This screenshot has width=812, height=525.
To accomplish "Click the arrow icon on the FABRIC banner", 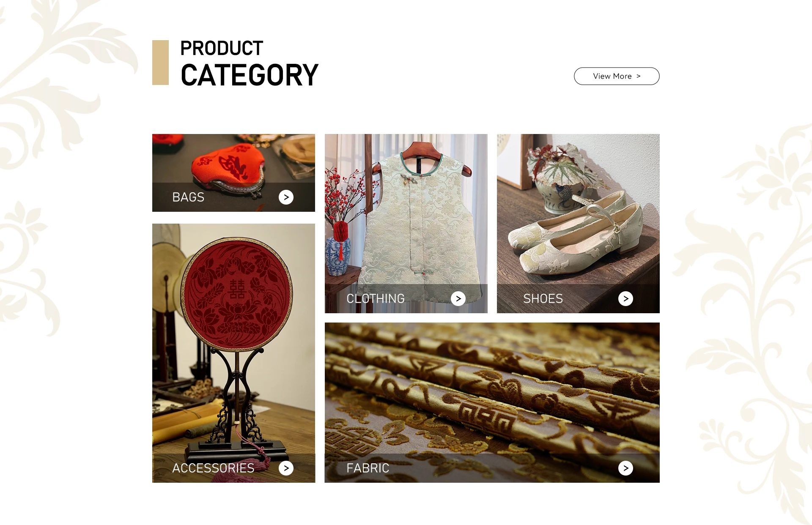I will 625,468.
